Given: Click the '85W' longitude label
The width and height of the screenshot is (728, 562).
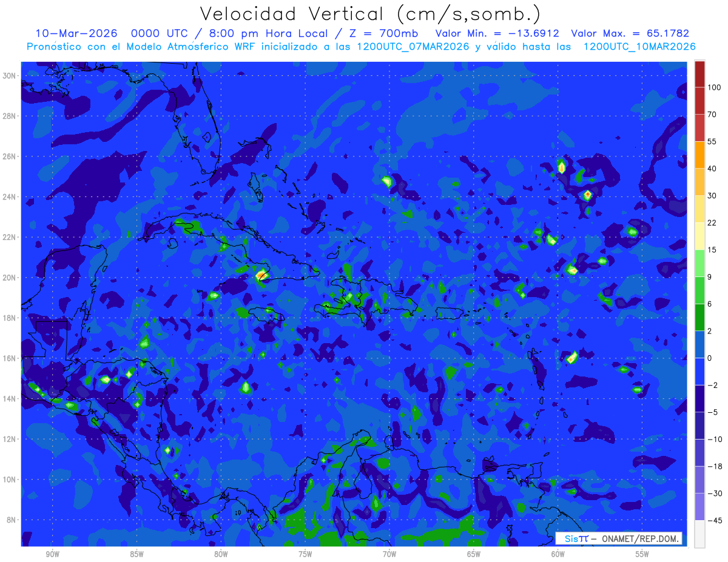Looking at the screenshot, I should point(136,554).
